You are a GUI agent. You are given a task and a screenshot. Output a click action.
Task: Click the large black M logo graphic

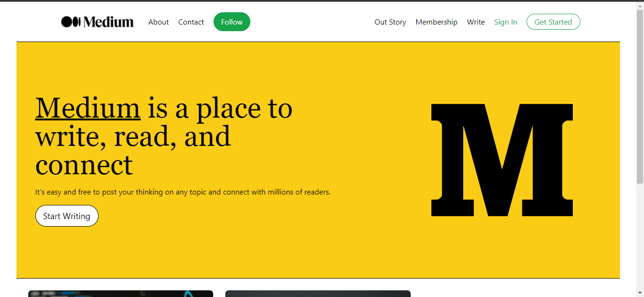(x=502, y=160)
